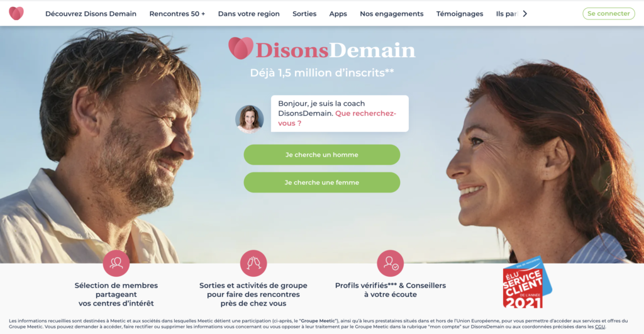Open the Rencontres 50 + menu item
This screenshot has width=644, height=334.
[x=177, y=14]
